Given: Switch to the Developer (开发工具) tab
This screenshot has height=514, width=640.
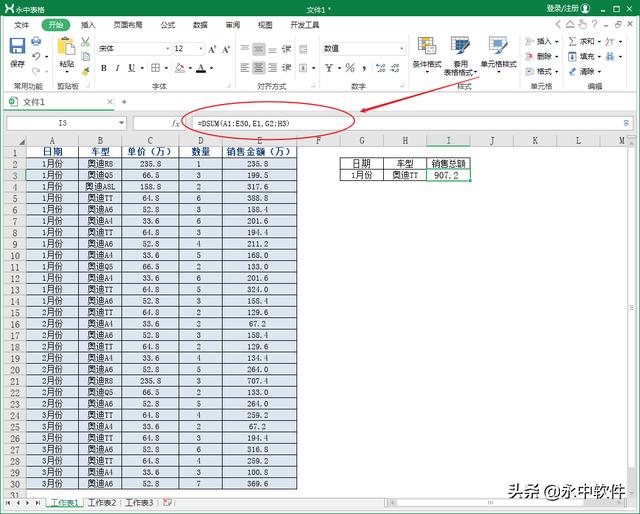Looking at the screenshot, I should (x=304, y=25).
